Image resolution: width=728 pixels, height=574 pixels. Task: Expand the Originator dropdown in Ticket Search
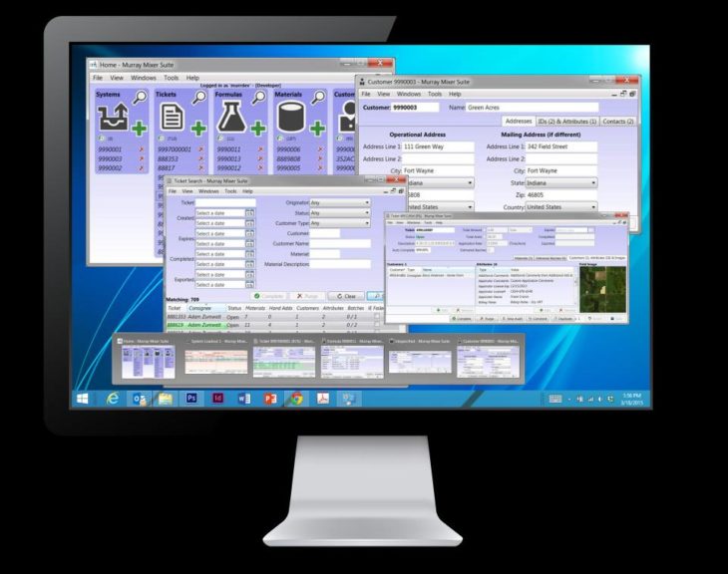[340, 202]
